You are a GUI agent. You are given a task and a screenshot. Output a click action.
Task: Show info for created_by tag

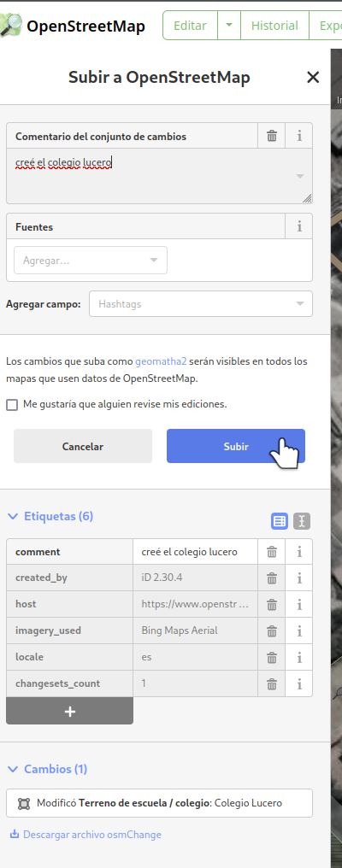299,578
